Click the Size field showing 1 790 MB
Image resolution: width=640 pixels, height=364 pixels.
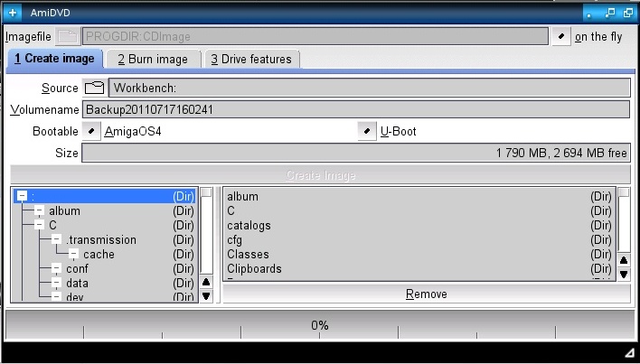[356, 153]
